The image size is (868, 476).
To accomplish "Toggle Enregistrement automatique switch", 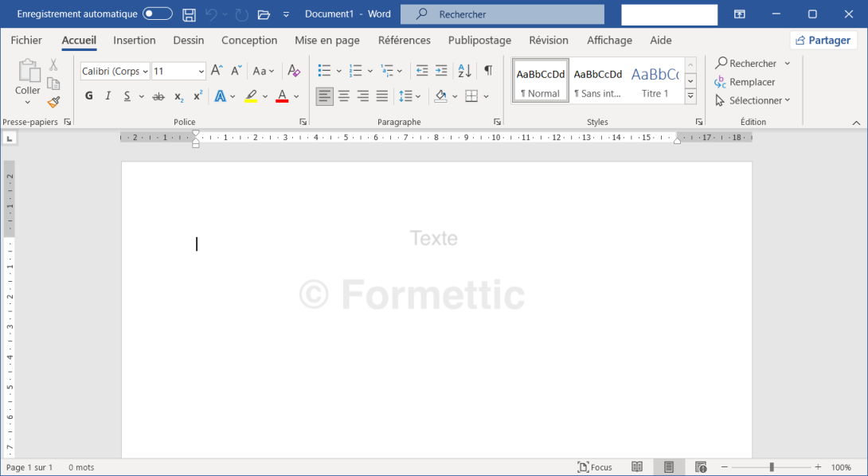I will tap(158, 14).
